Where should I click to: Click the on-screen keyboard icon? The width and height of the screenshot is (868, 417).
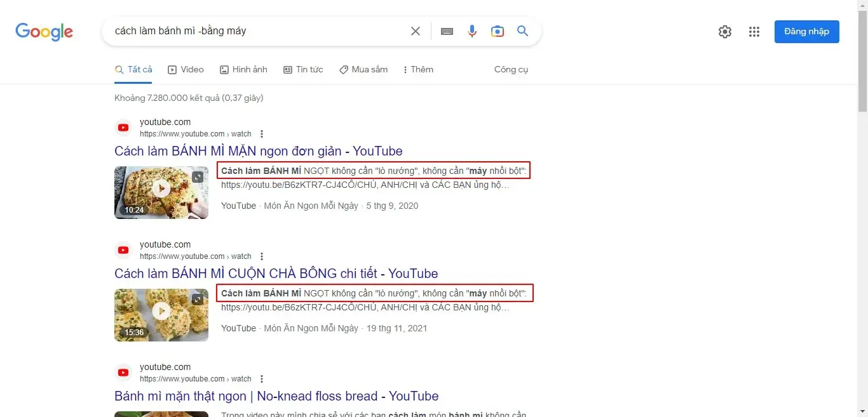coord(447,30)
